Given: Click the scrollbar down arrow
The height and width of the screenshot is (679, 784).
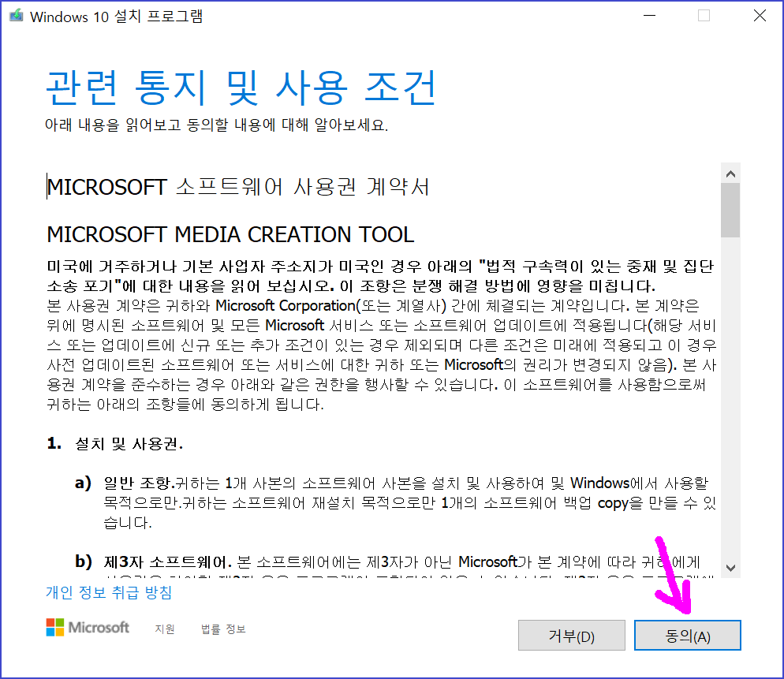Looking at the screenshot, I should (x=730, y=568).
